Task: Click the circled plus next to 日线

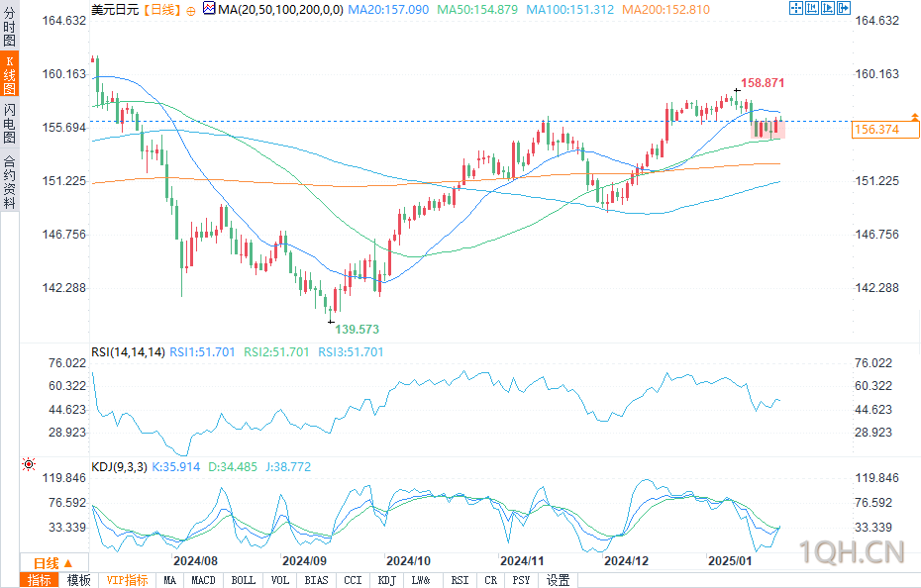Action: pos(191,11)
